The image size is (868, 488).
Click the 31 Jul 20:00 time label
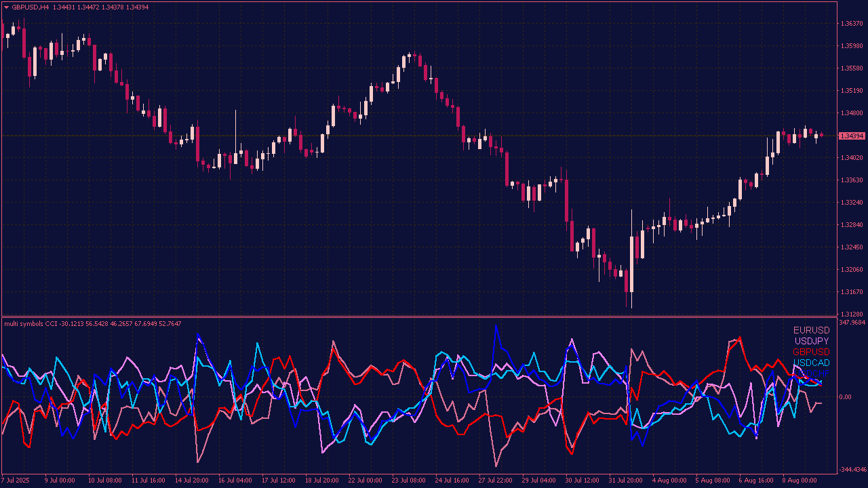(x=625, y=481)
